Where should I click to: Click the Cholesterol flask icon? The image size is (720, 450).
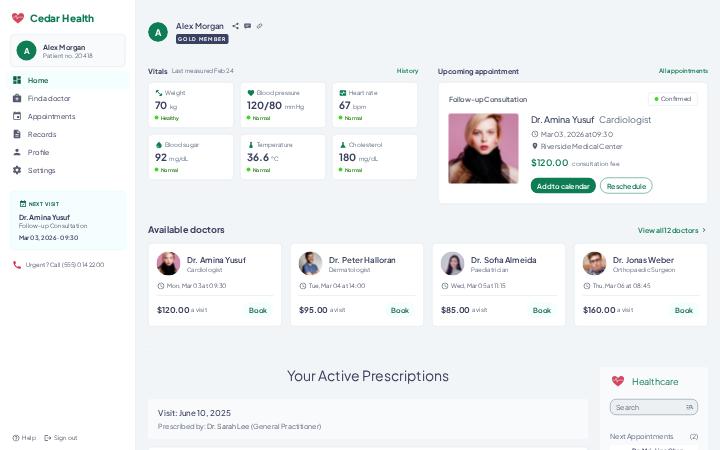pos(343,145)
